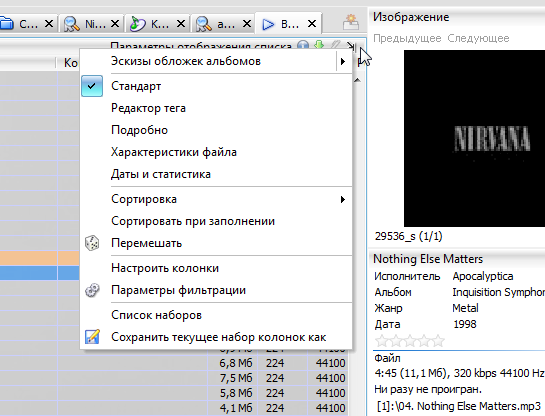This screenshot has width=545, height=416.
Task: Click the Изображение panel header
Action: click(411, 17)
